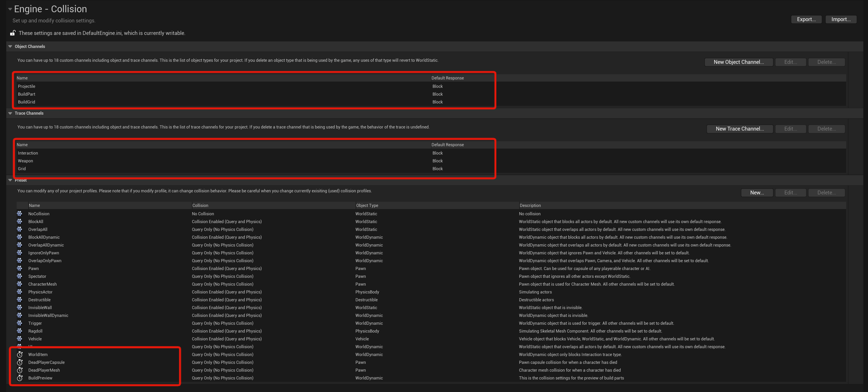Click the engine icon beside Pawn preset

click(x=20, y=268)
